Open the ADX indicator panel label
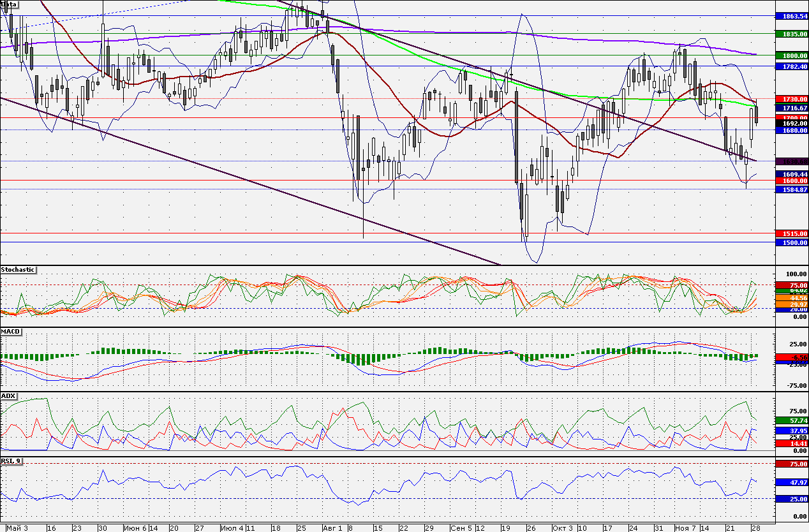809x532 pixels. pyautogui.click(x=8, y=396)
